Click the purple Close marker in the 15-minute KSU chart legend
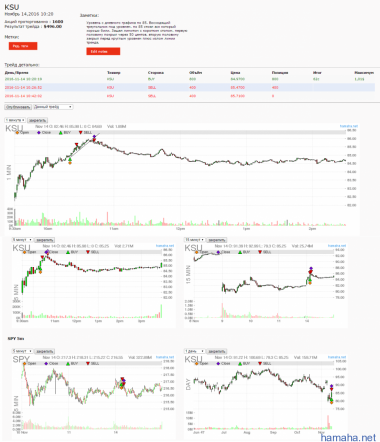Image resolution: width=380 pixels, height=442 pixels. (x=218, y=252)
